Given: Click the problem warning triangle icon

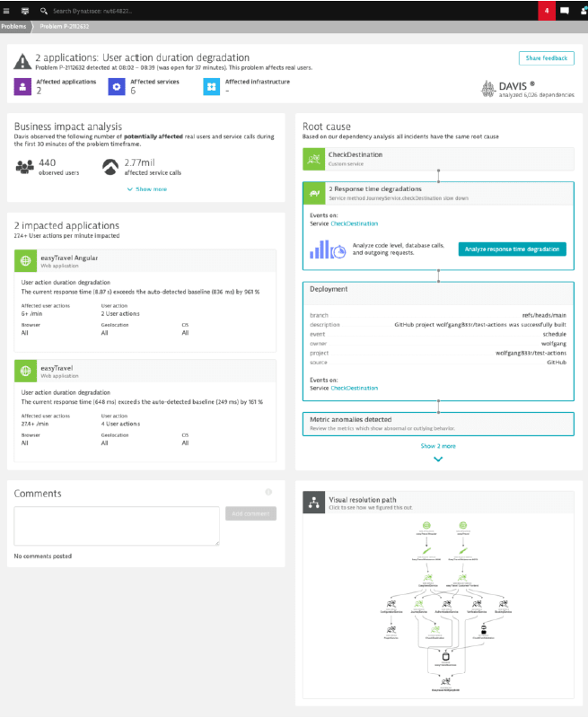Looking at the screenshot, I should click(x=22, y=61).
